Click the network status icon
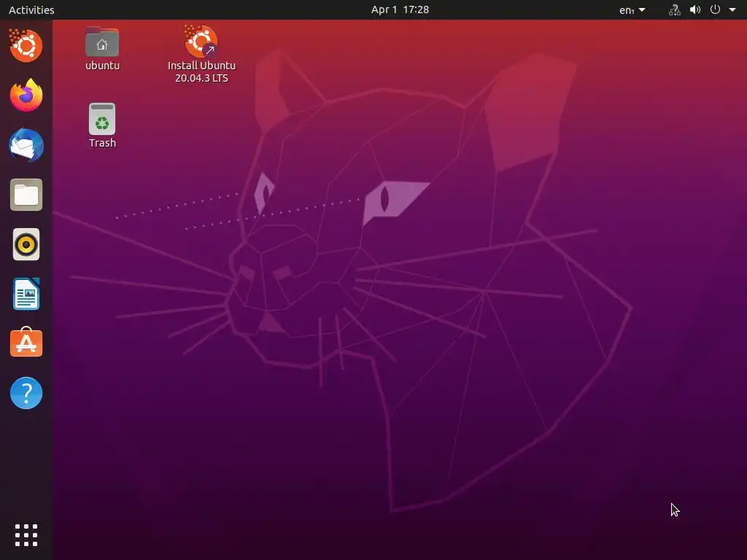The width and height of the screenshot is (747, 560). point(675,9)
